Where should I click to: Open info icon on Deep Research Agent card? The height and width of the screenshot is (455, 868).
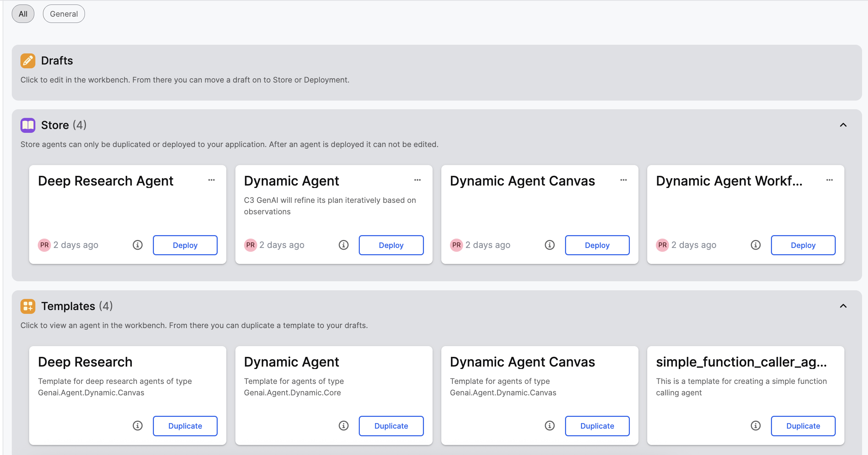(x=138, y=245)
